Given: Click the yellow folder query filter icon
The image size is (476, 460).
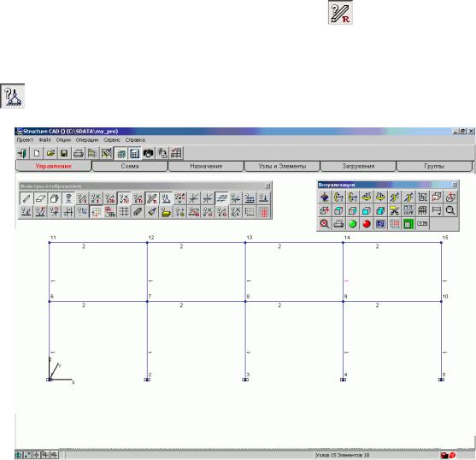Looking at the screenshot, I should pos(166,212).
